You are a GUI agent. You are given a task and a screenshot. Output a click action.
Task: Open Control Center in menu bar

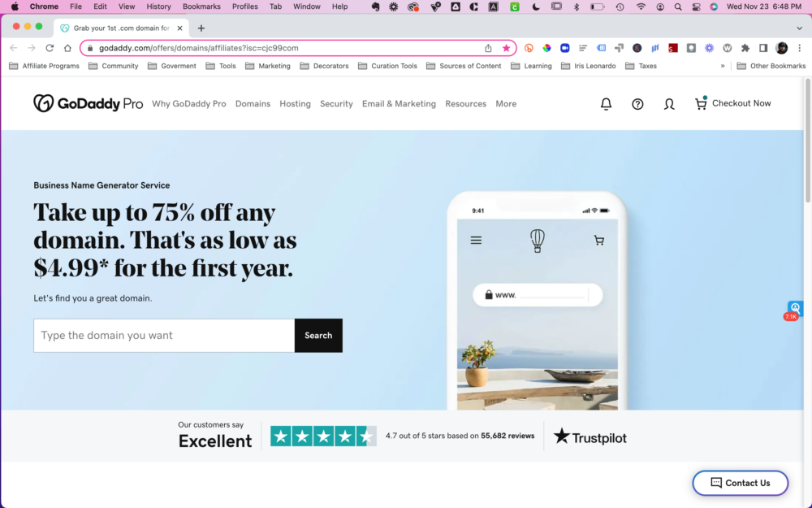(696, 7)
